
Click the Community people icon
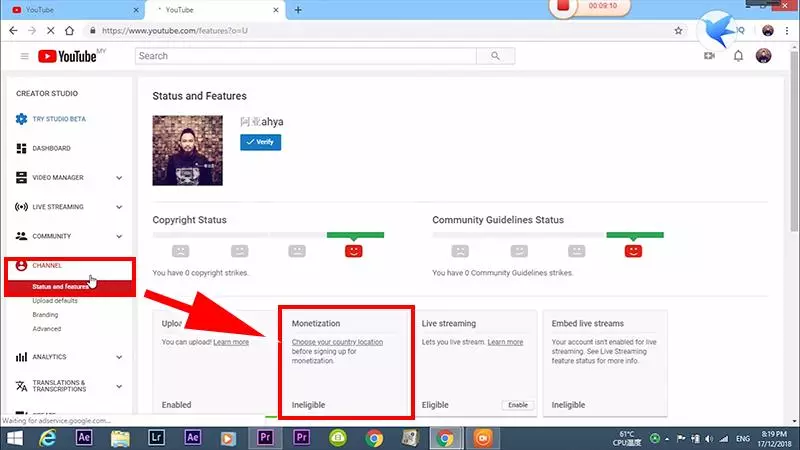tap(21, 236)
